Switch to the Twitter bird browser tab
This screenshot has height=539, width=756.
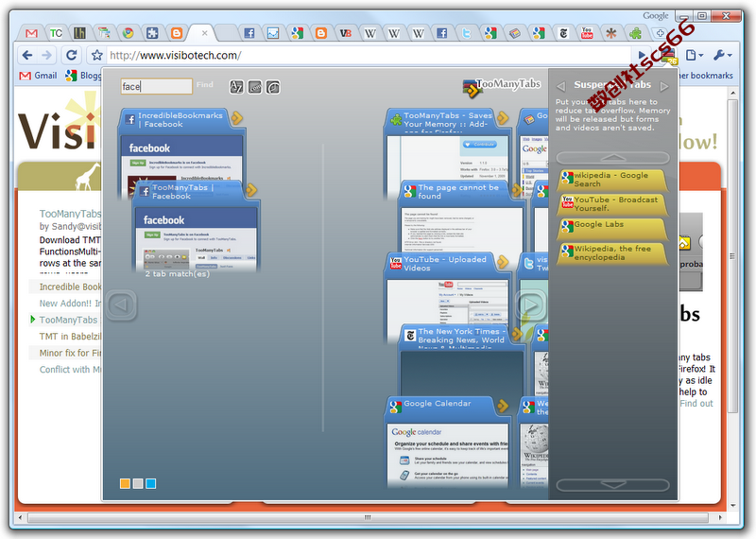tap(466, 33)
